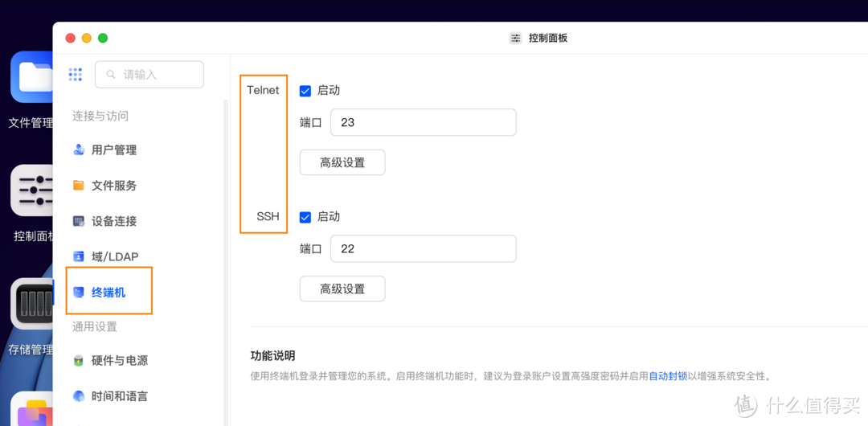Screen dimensions: 868x426
Task: Focus the SSH port 22 field
Action: pos(423,249)
